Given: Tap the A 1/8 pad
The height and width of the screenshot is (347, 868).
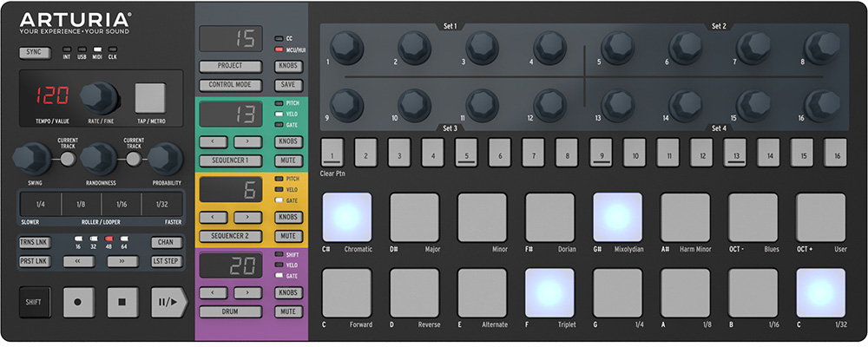Looking at the screenshot, I should 686,292.
